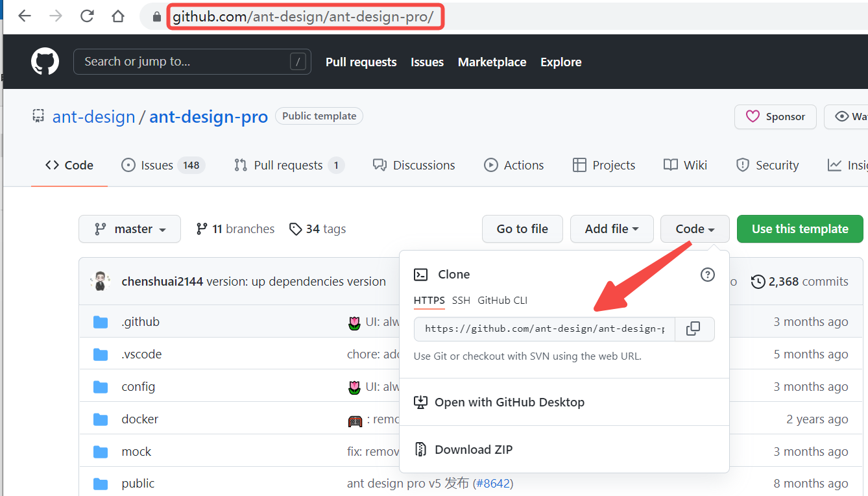
Task: Select the GitHub CLI clone tab
Action: point(503,301)
